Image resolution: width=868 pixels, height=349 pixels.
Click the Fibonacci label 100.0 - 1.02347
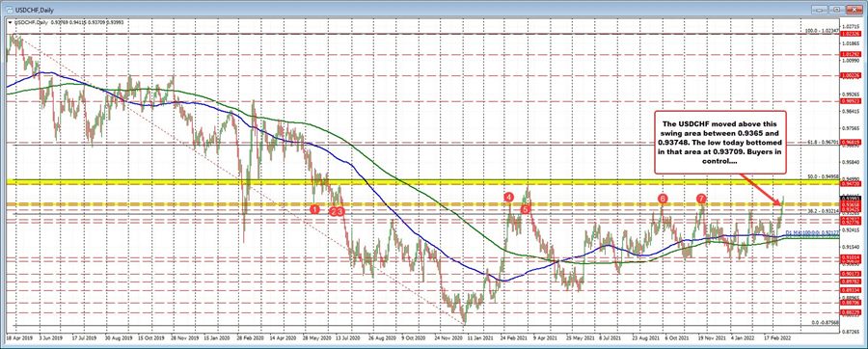tap(822, 30)
